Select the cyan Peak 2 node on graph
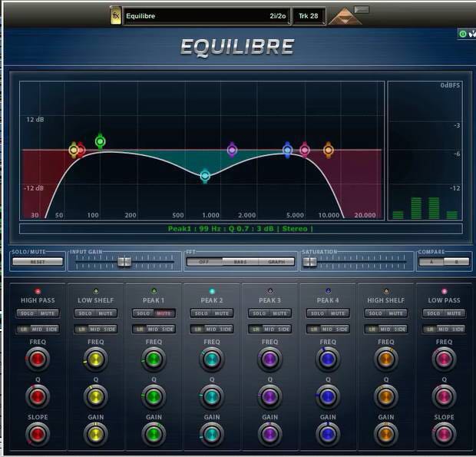476x457 pixels. click(x=205, y=176)
